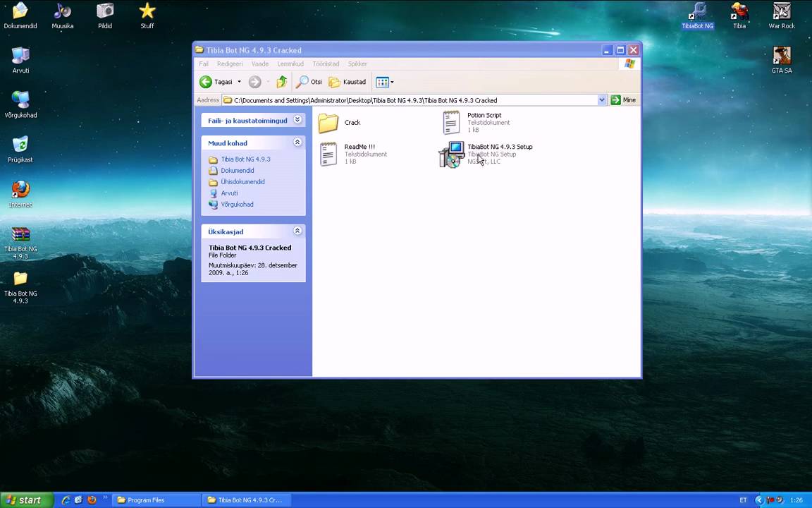812x508 pixels.
Task: Expand quick launch overflow chevron
Action: tap(105, 498)
